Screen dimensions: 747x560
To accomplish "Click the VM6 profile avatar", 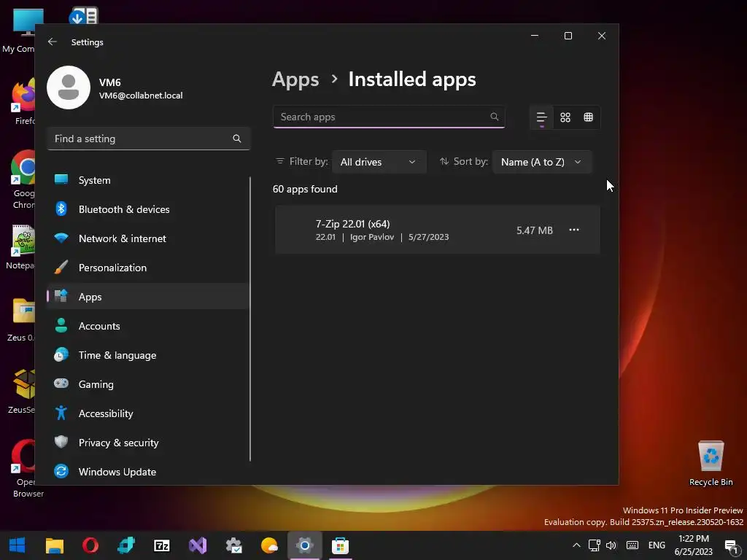I will click(69, 87).
